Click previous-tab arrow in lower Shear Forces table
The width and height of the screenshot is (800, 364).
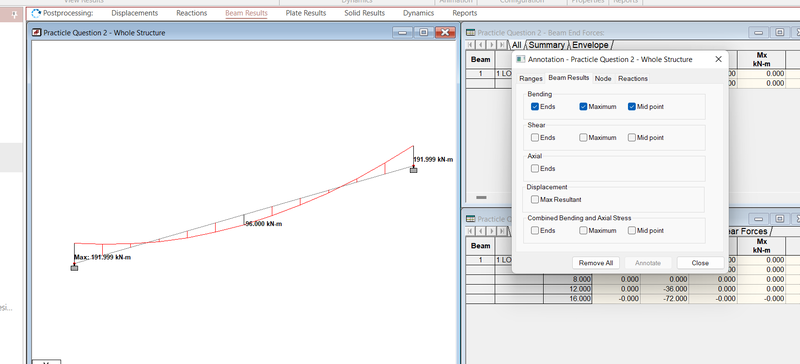pyautogui.click(x=480, y=231)
